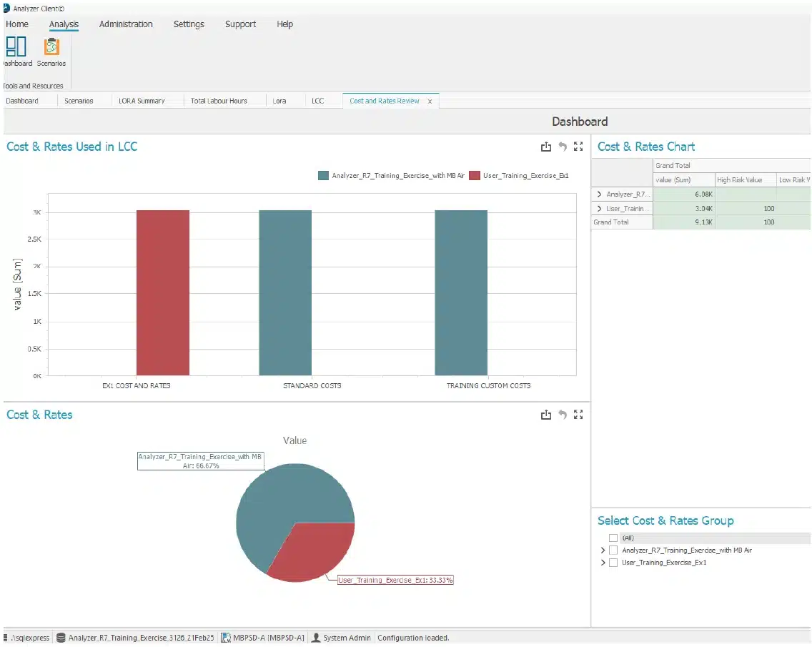Open the Help menu

(x=284, y=24)
